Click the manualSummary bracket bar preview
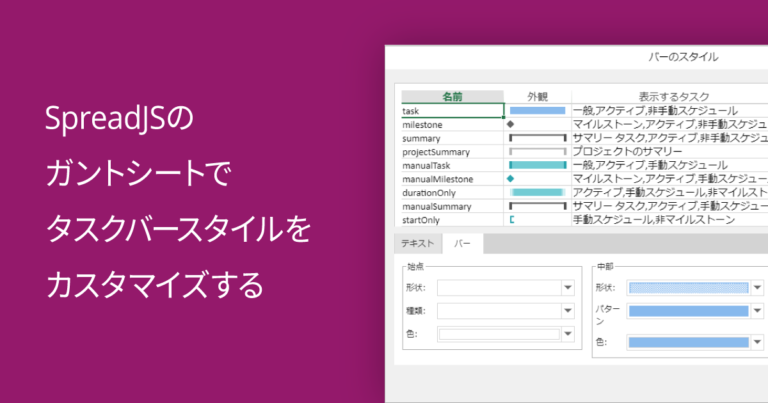The width and height of the screenshot is (768, 403). tap(537, 207)
